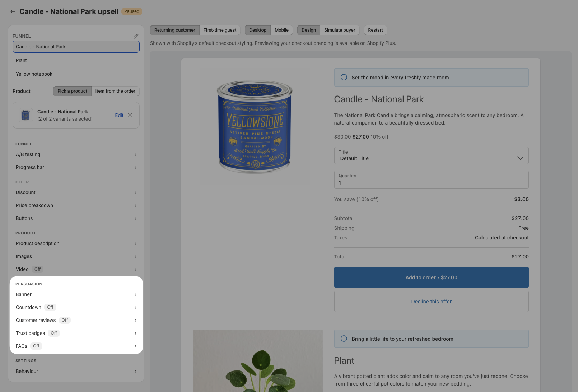Screen dimensions: 578x392
Task: Select the Yellow notebook funnel step
Action: [76, 74]
